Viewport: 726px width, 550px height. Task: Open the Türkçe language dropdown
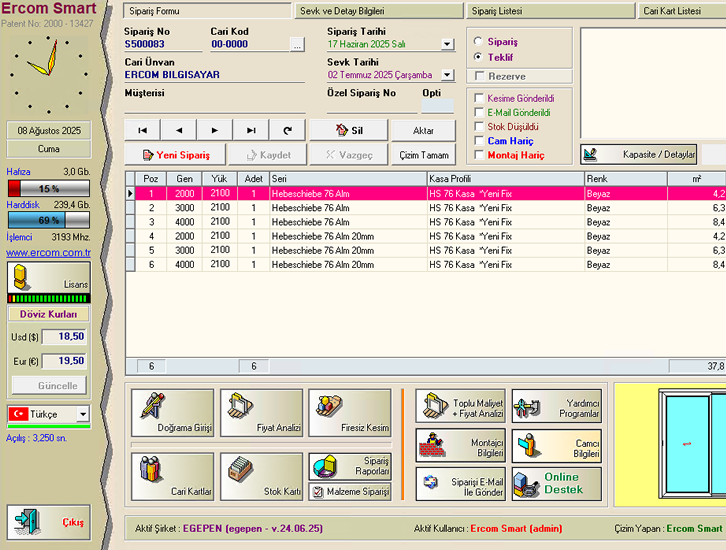82,414
